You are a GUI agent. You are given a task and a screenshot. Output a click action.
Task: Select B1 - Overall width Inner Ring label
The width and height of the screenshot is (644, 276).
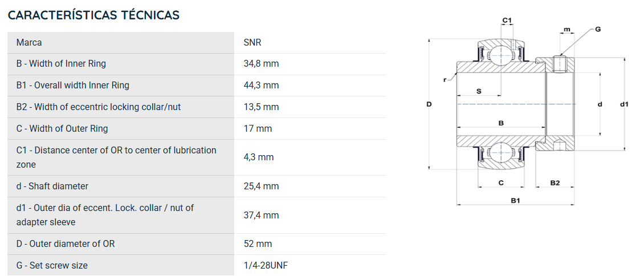73,85
